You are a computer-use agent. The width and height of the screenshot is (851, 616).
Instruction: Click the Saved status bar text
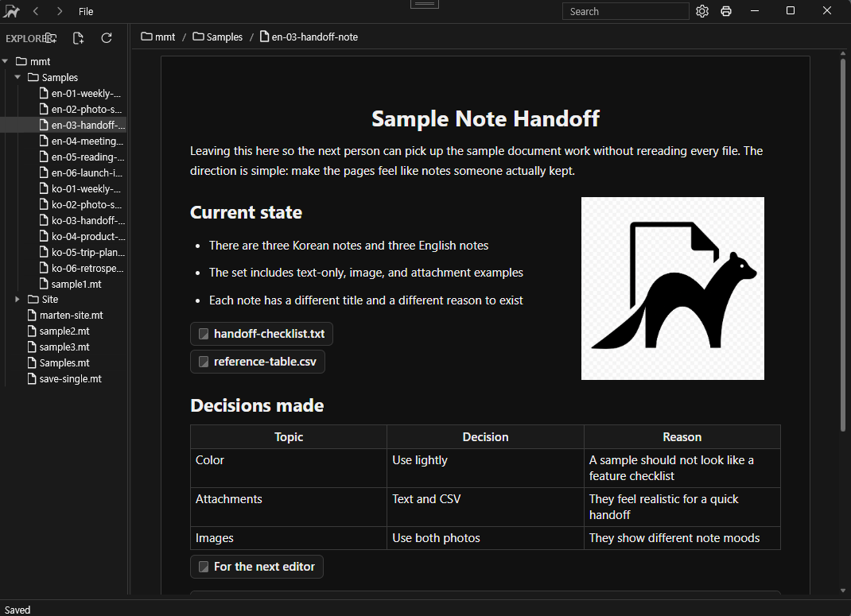[17, 610]
